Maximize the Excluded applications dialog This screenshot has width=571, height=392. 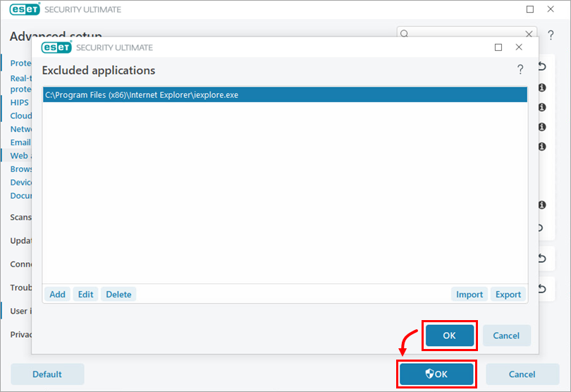[x=498, y=47]
